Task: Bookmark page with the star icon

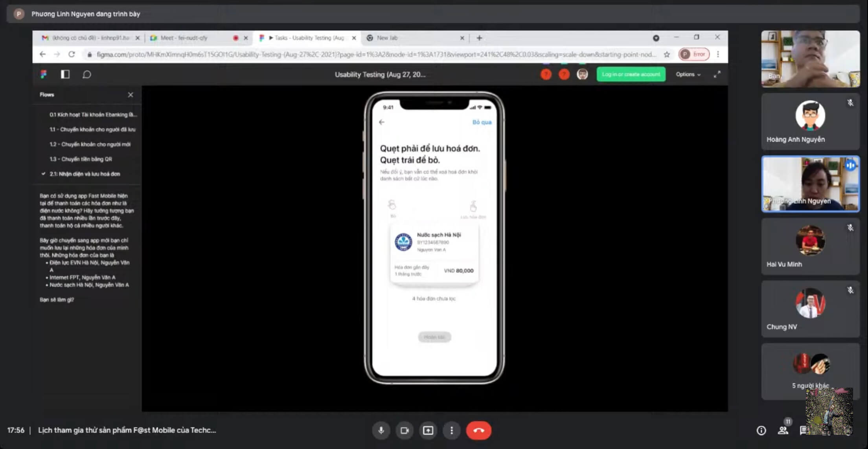Action: coord(667,54)
